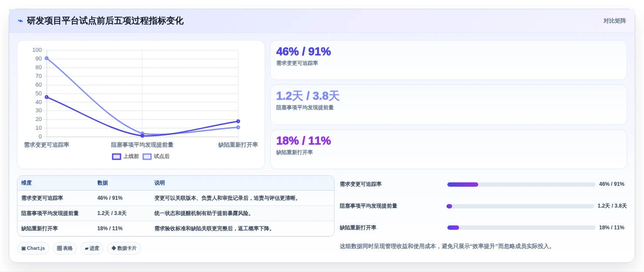The width and height of the screenshot is (644, 272).
Task: Select the 进度 chip
Action: 92,248
